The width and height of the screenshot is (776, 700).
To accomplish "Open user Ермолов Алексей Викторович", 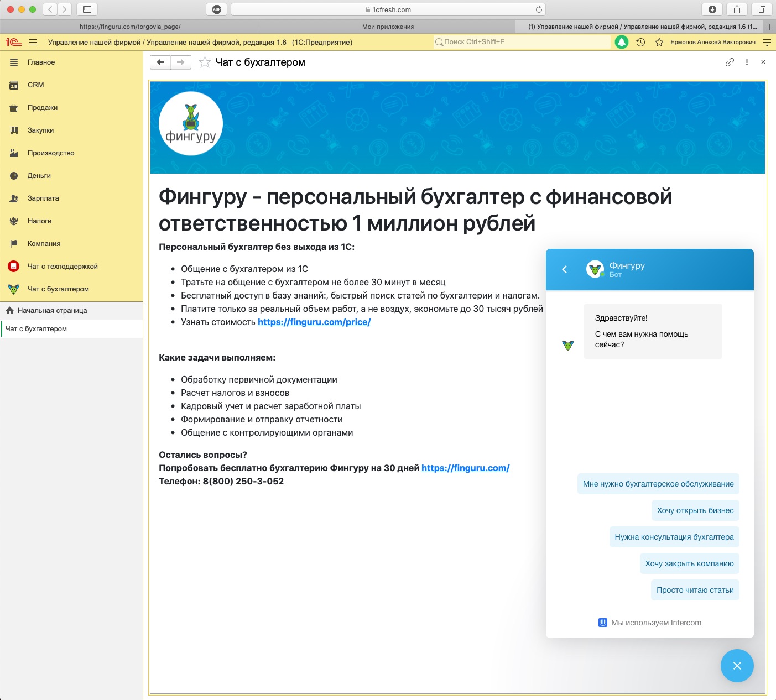I will [713, 42].
